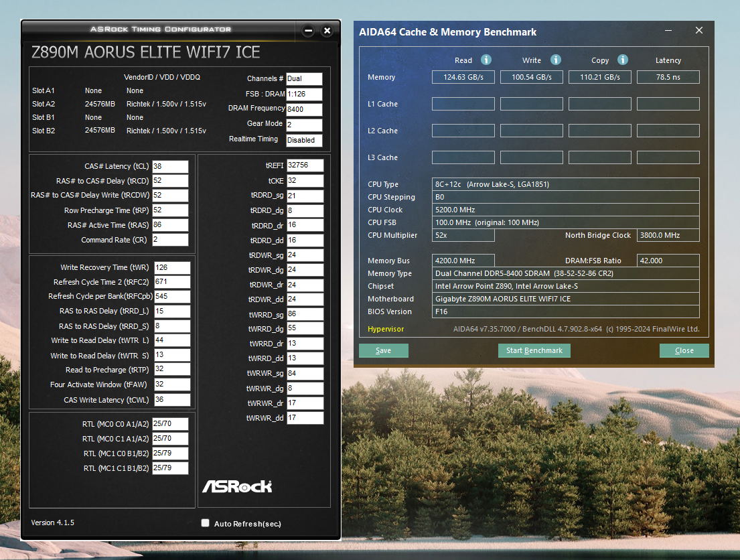Click the Read info icon in AIDA64
This screenshot has height=560, width=740.
(x=486, y=60)
